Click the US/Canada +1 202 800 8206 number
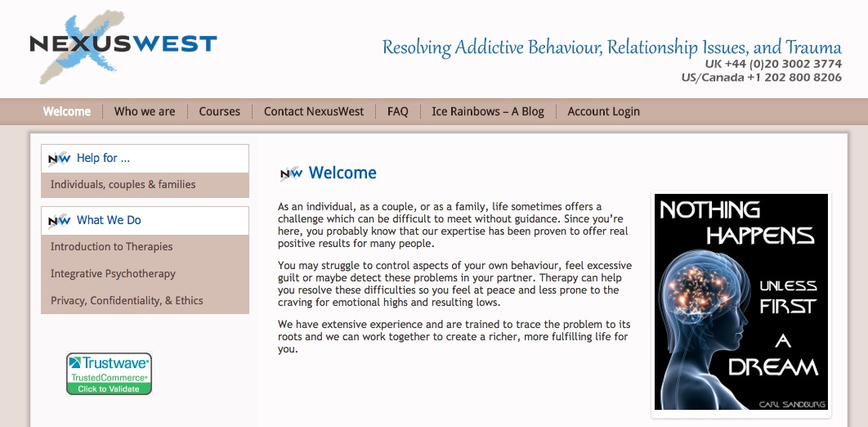Viewport: 868px width, 427px height. coord(762,78)
